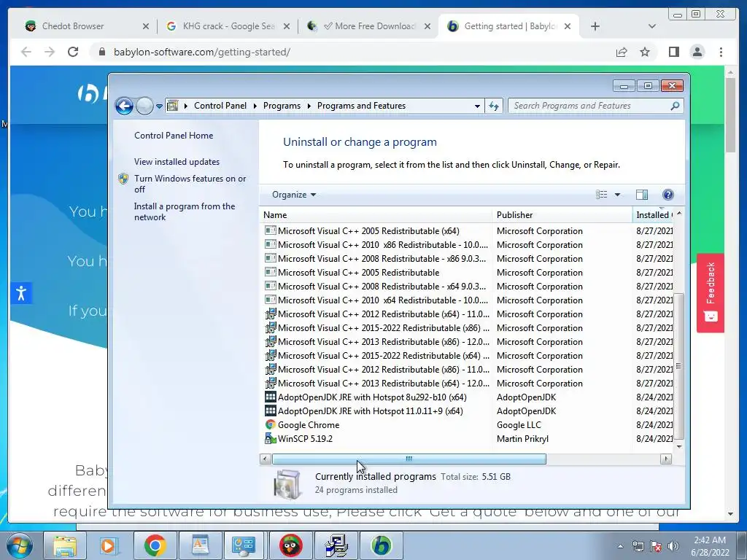Click the horizontal scrollbar thumb in program list

[x=409, y=459]
